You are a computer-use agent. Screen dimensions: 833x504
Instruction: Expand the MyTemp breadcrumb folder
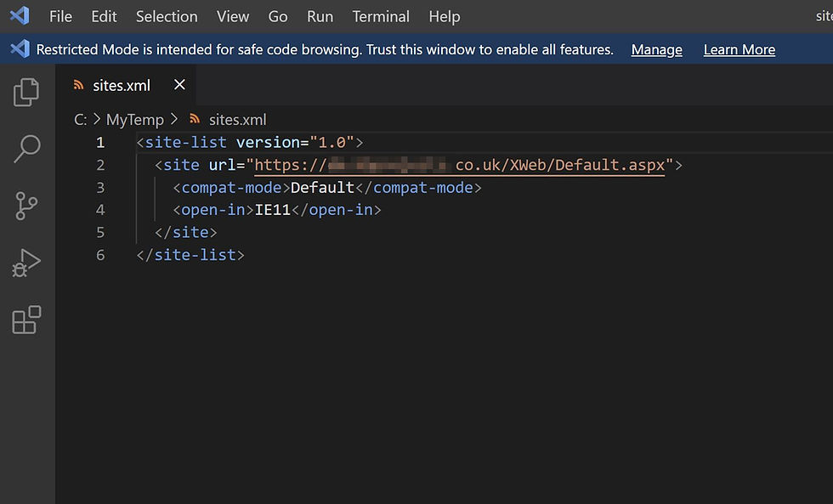135,120
